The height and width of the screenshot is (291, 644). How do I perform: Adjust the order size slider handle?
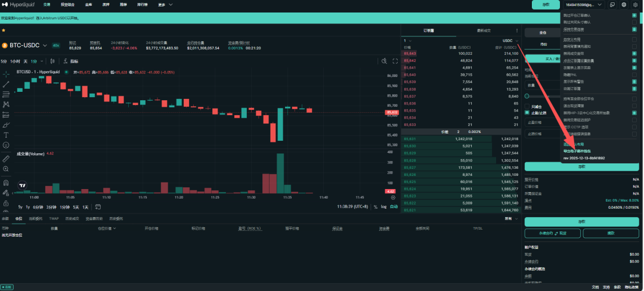(527, 95)
